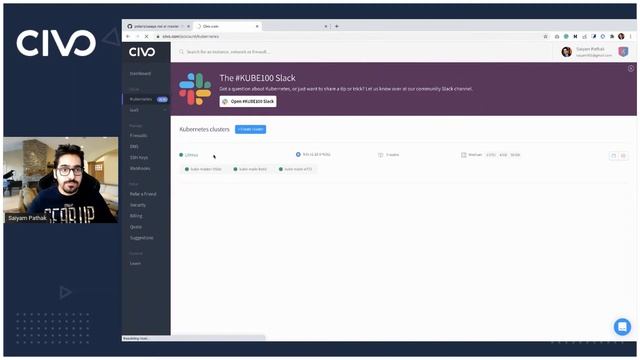Stop the page loading
Image resolution: width=640 pixels, height=360 pixels.
[146, 36]
